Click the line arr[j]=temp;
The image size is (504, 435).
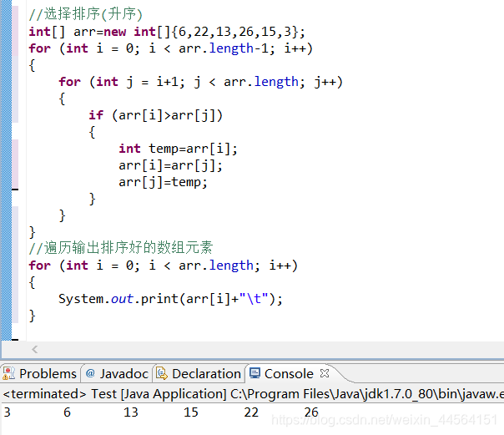pos(164,182)
